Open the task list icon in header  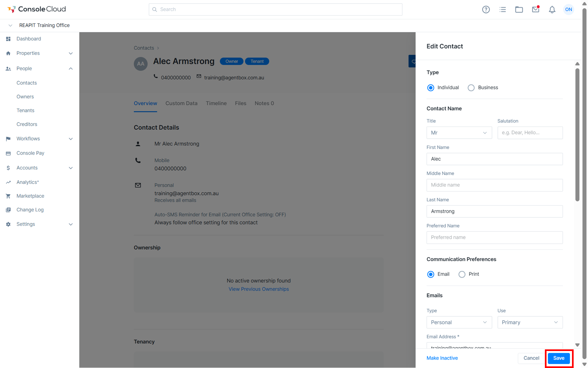tap(502, 9)
